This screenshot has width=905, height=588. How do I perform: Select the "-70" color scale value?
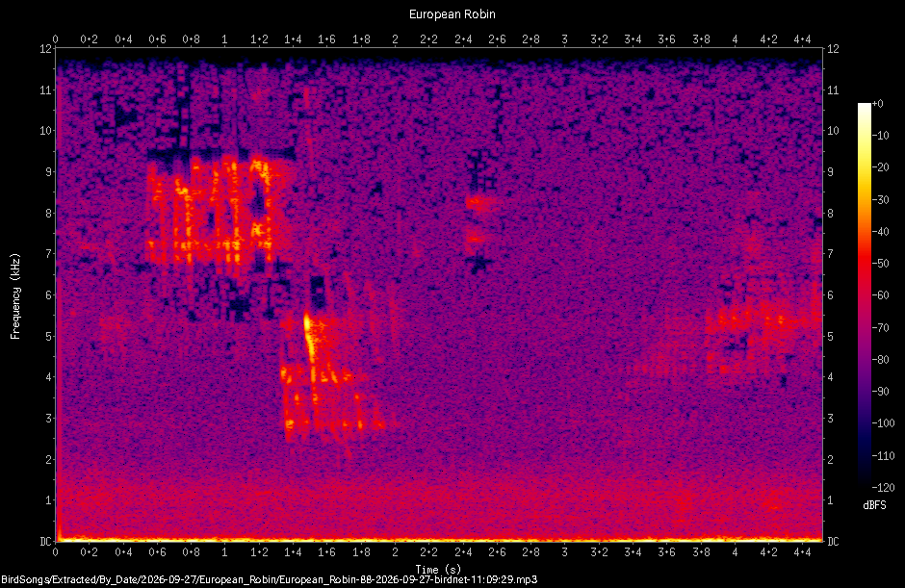tap(881, 328)
